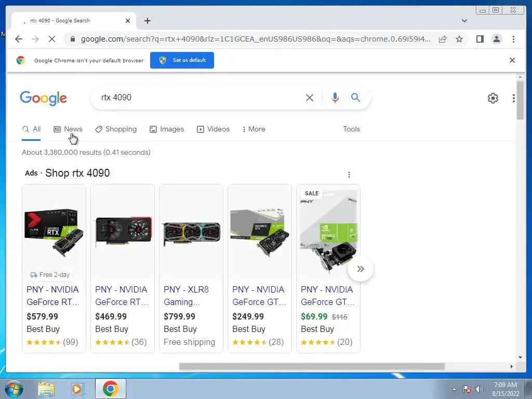
Task: Open the volume control in tray
Action: coord(480,389)
